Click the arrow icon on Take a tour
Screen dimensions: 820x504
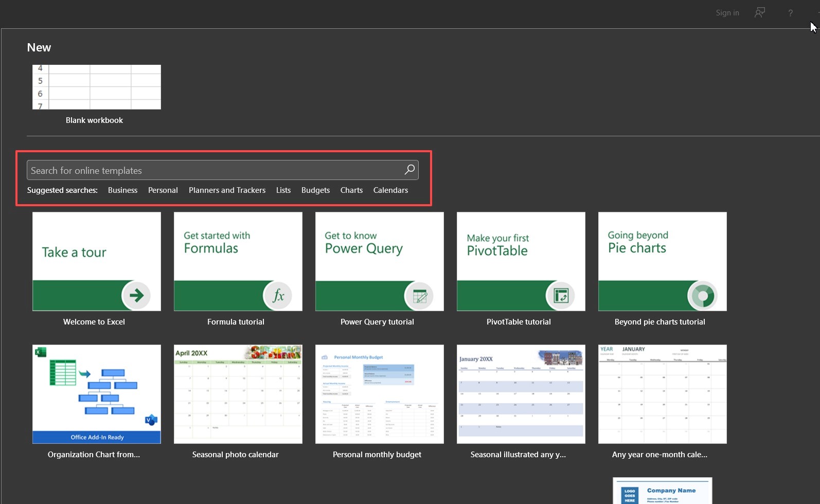tap(136, 295)
